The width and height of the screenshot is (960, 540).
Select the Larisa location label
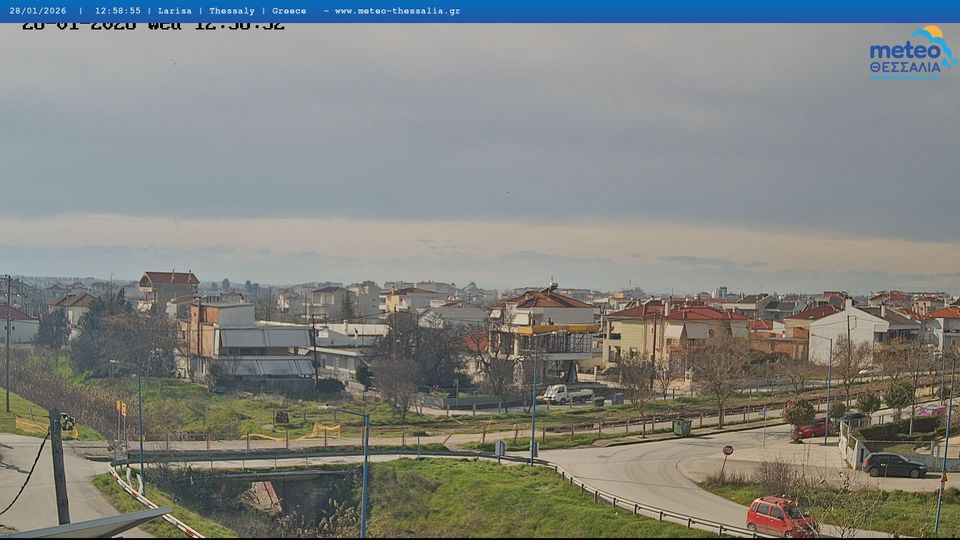click(x=174, y=11)
